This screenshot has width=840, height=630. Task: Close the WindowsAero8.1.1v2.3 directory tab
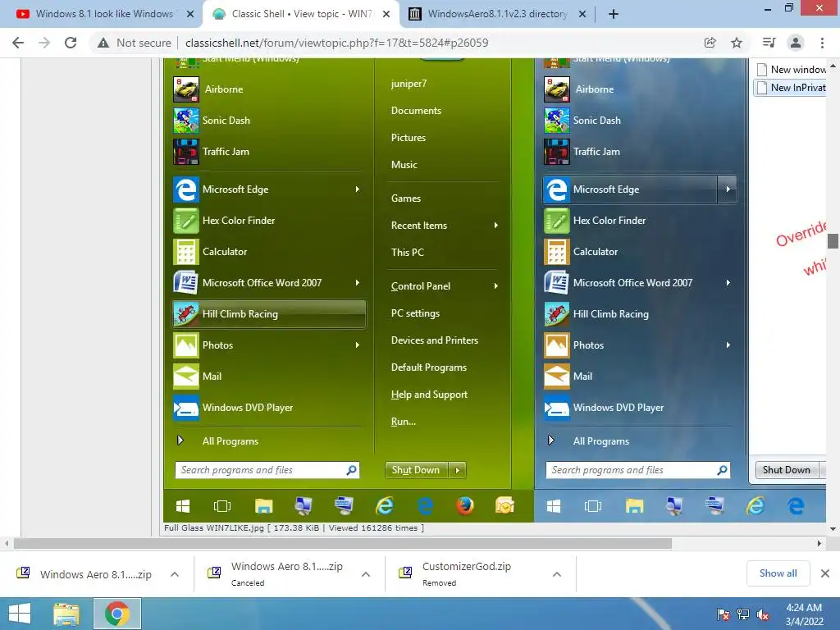[582, 14]
